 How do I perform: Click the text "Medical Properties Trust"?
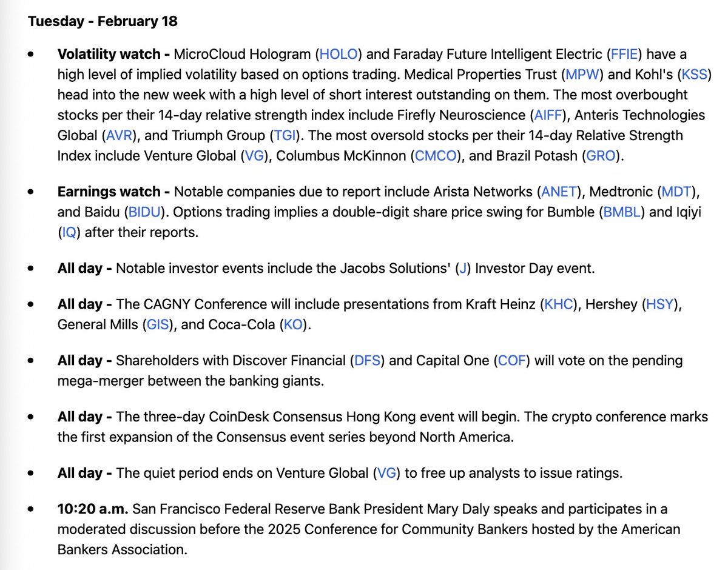480,75
